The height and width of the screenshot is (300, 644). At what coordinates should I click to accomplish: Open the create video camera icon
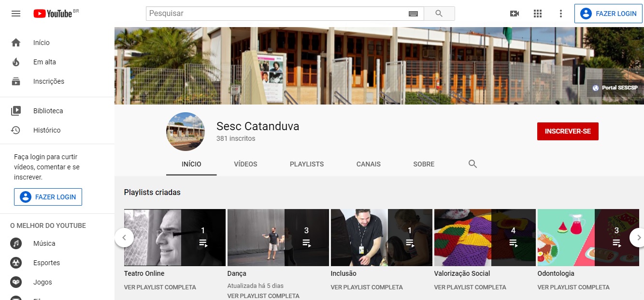[515, 14]
